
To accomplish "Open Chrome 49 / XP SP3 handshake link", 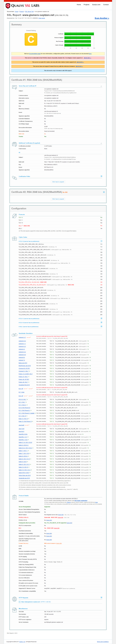I will [24, 368].
